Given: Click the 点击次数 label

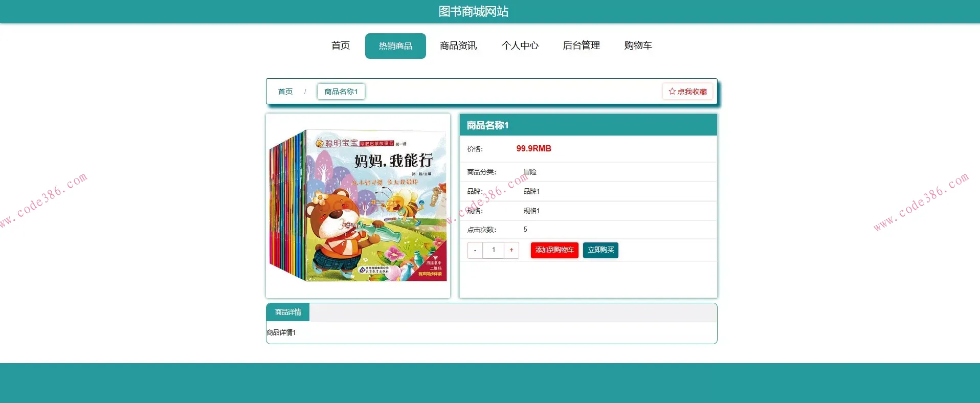Looking at the screenshot, I should click(x=481, y=230).
